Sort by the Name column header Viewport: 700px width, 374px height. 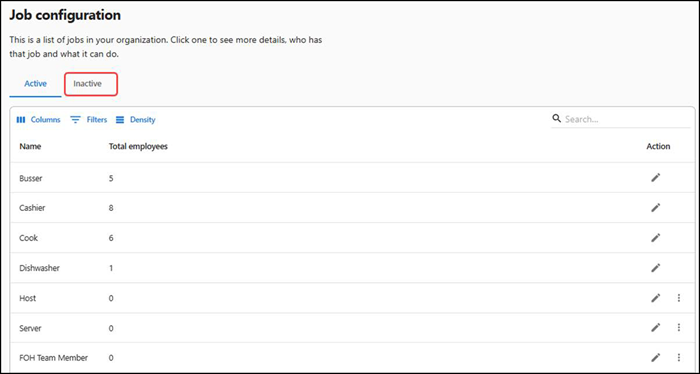tap(30, 146)
